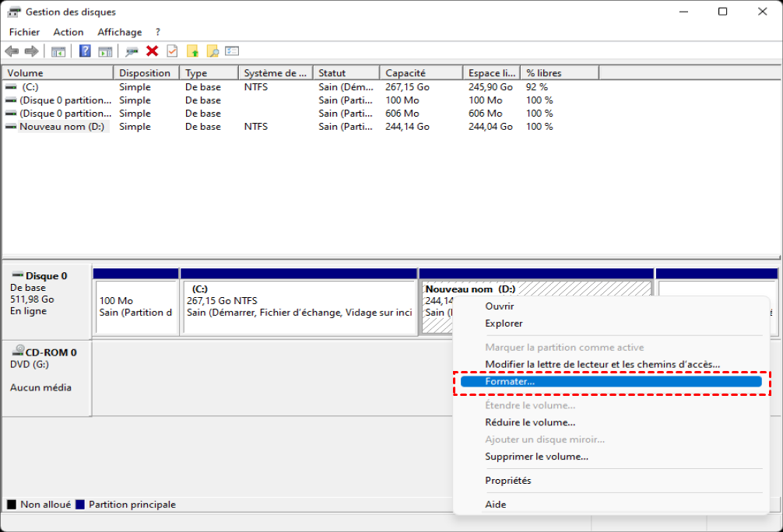This screenshot has height=532, width=783.
Task: Click the disk connection toolbar icon
Action: pos(132,51)
